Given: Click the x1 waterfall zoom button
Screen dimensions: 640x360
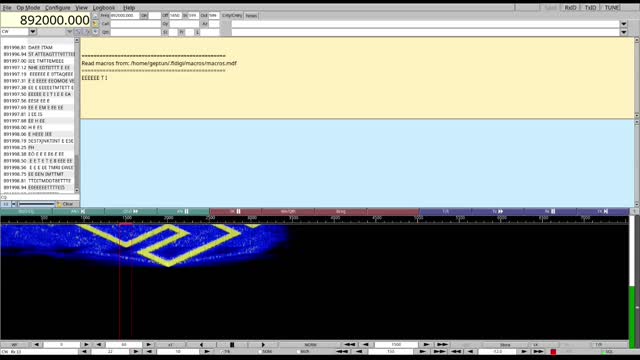Looking at the screenshot, I should click(x=170, y=345).
